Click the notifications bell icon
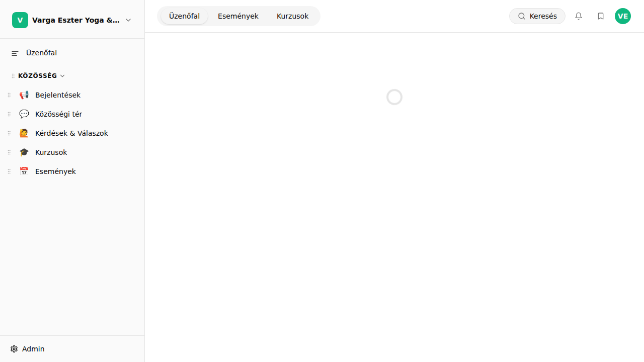This screenshot has height=362, width=644. (579, 16)
